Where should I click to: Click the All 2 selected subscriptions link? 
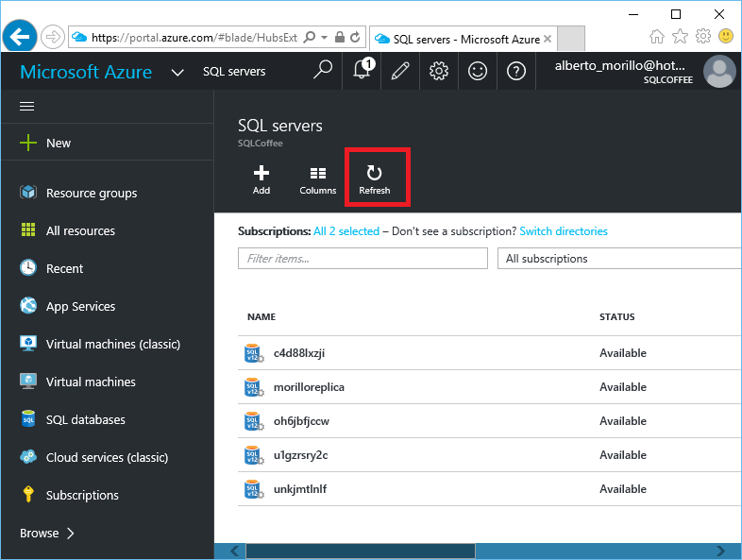[346, 231]
